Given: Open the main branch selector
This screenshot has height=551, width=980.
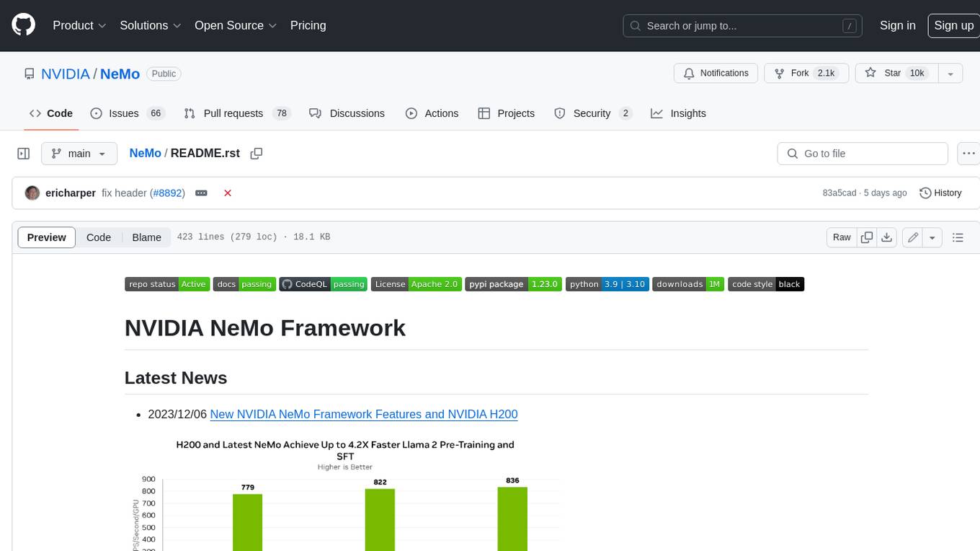Looking at the screenshot, I should [79, 154].
